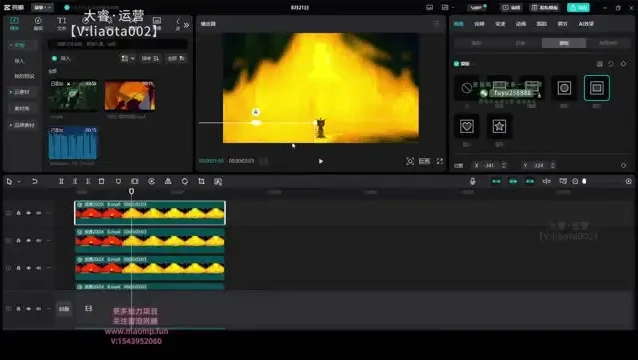Click the Import button in media panel
638x360 pixels.
pos(61,59)
